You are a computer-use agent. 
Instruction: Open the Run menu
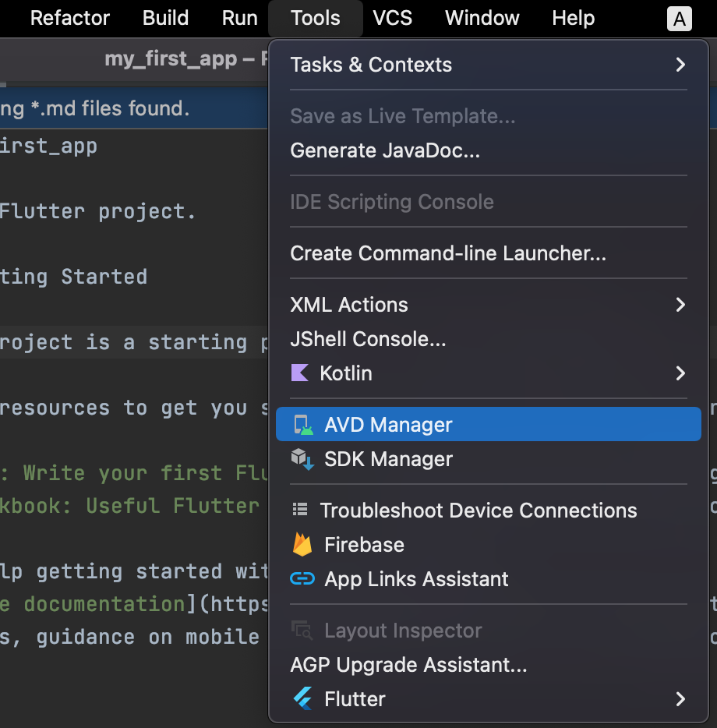tap(239, 18)
